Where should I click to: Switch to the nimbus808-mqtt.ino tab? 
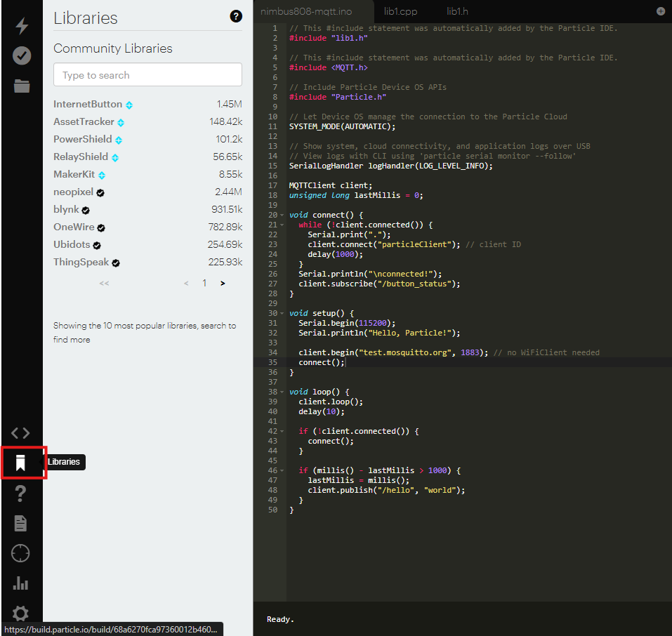306,11
